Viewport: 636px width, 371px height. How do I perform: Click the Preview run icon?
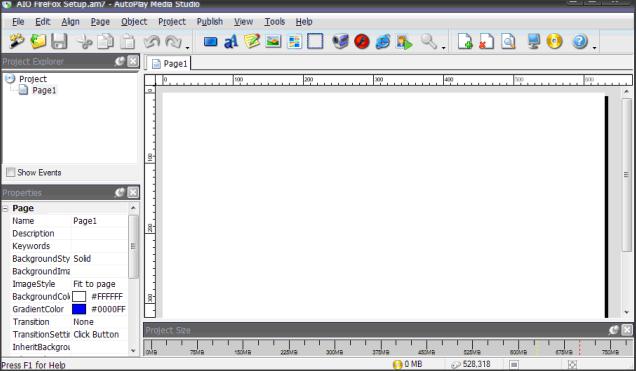pyautogui.click(x=404, y=41)
